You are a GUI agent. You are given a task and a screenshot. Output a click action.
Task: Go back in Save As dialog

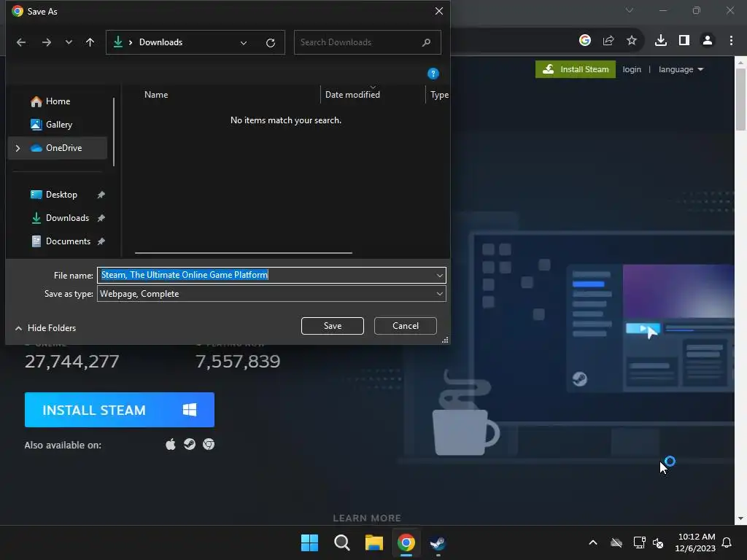21,42
